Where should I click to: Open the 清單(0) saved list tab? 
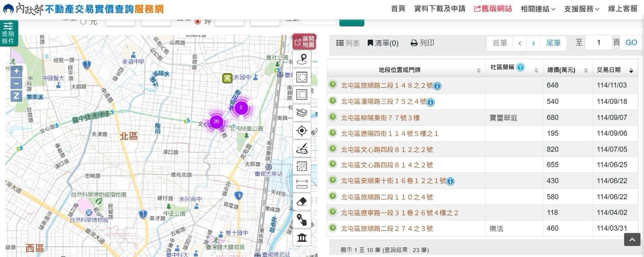383,43
